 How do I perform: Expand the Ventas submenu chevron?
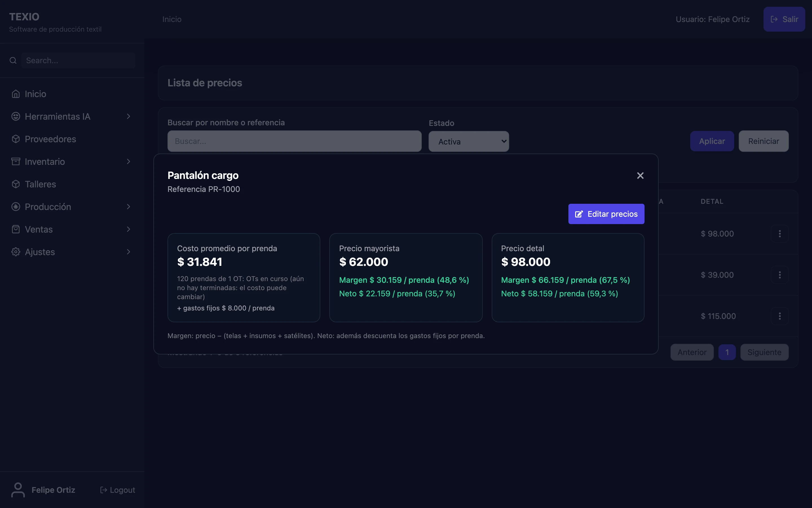click(x=129, y=229)
